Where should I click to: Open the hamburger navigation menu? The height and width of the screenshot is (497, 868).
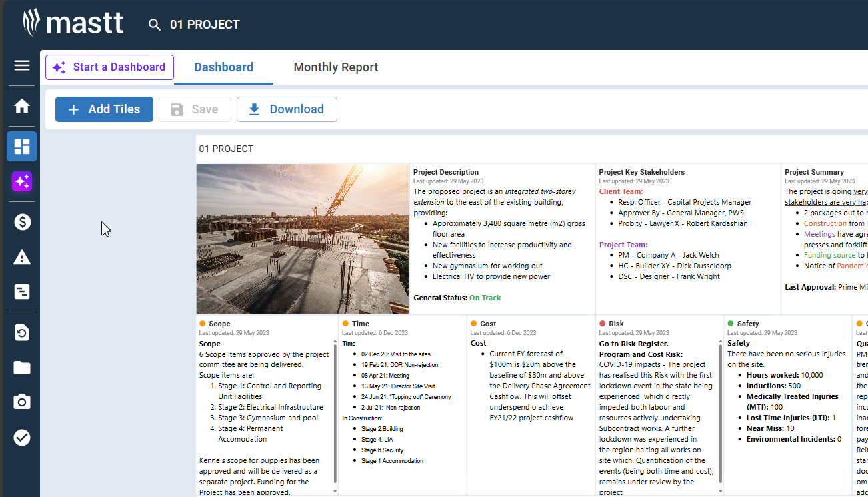pyautogui.click(x=22, y=65)
